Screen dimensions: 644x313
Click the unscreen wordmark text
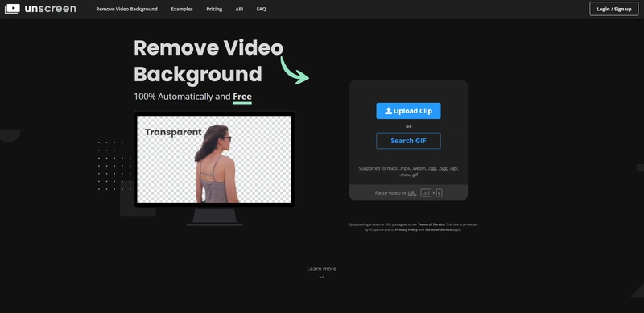[50, 9]
